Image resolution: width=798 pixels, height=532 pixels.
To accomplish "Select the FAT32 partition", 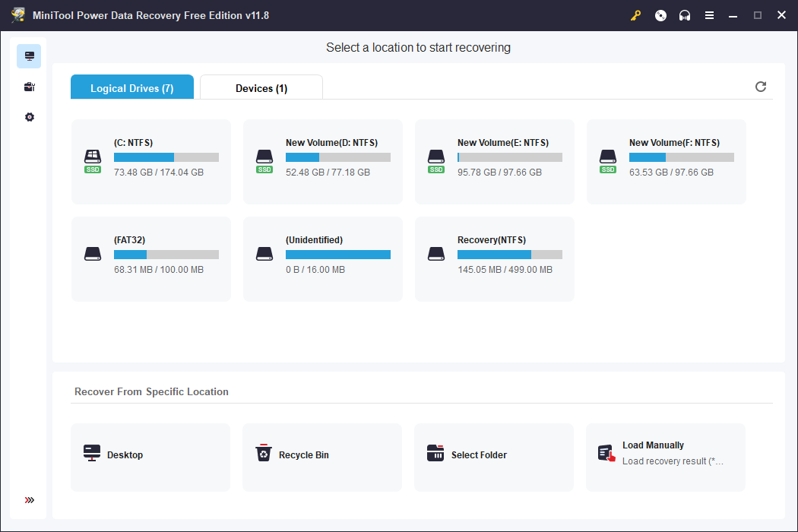I will [x=150, y=259].
